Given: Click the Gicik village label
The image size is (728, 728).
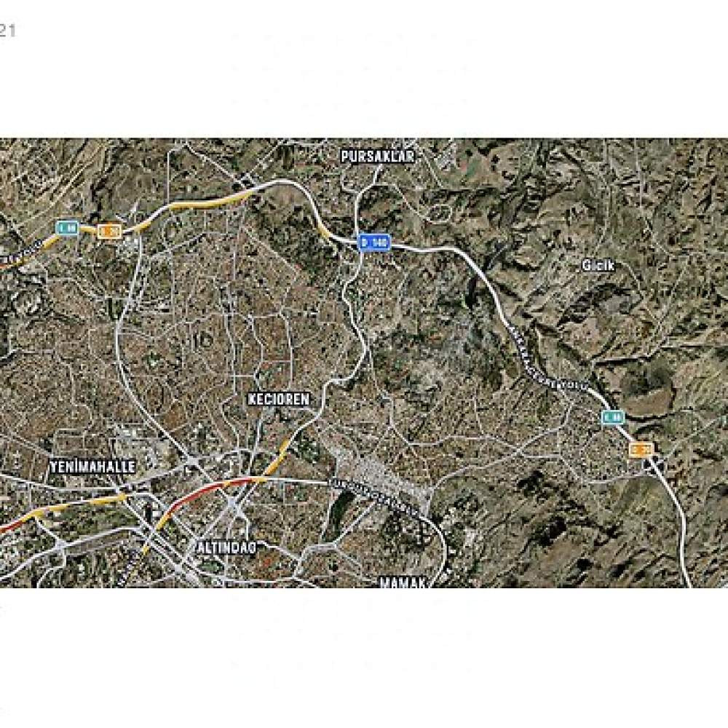Looking at the screenshot, I should 598,265.
